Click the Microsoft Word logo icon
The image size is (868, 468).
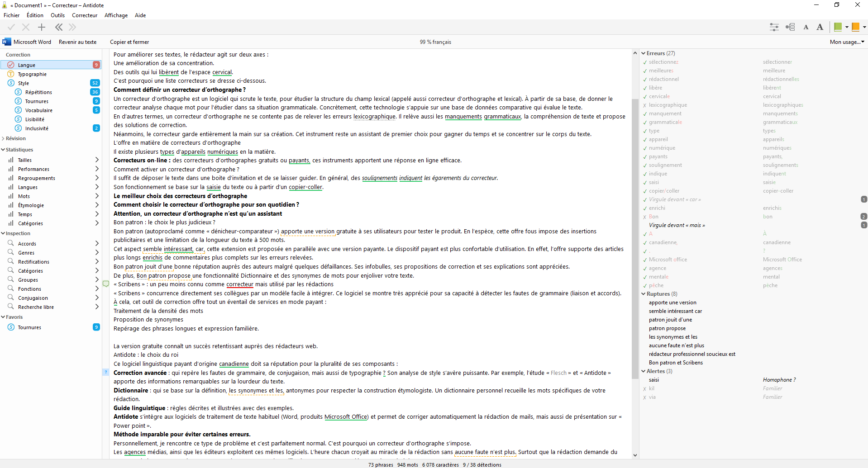coord(6,42)
